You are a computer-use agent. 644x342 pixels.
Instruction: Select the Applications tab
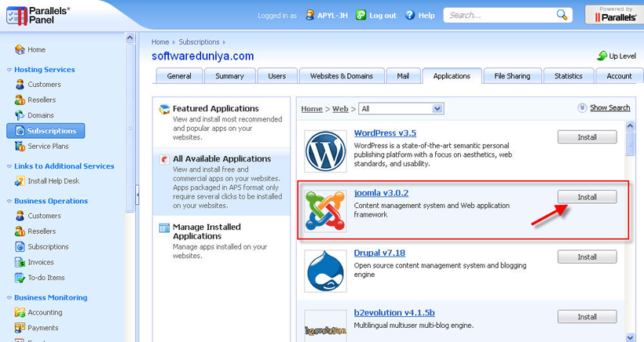coord(452,76)
